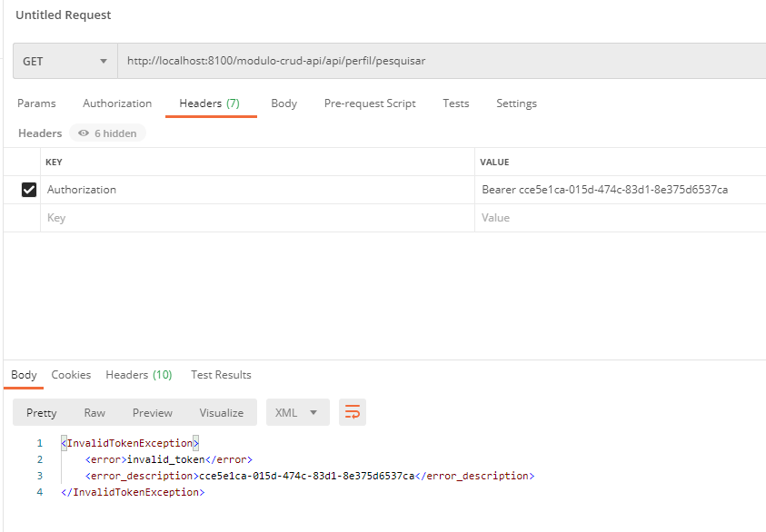Edit the Bearer token value field
766x532 pixels.
tap(621, 190)
